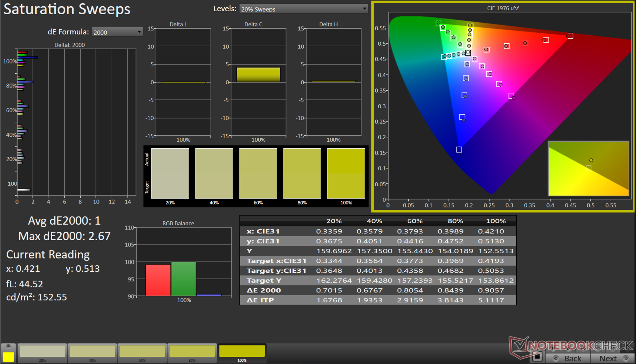Screen dimensions: 636x364
Task: Click the double-chevron Back arrow icon
Action: click(556, 358)
